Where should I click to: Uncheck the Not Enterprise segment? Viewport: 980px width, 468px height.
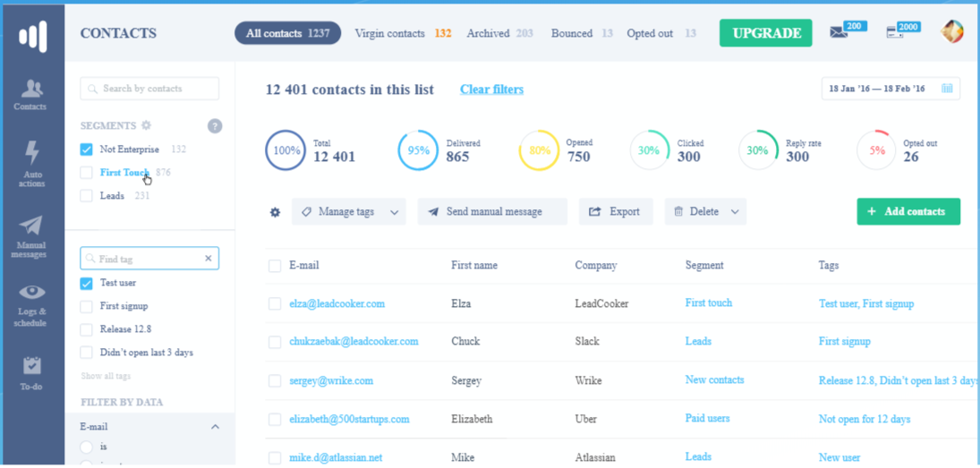(x=86, y=150)
